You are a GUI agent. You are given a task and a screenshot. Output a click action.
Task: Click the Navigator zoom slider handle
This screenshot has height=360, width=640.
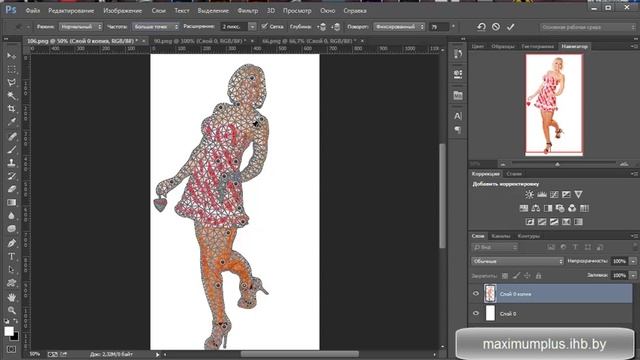pyautogui.click(x=557, y=164)
